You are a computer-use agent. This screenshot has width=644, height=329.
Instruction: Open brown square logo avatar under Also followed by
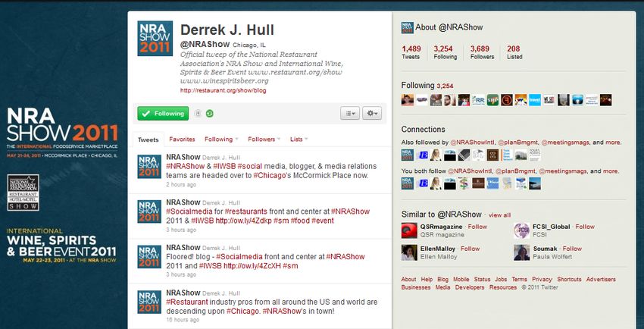(492, 155)
